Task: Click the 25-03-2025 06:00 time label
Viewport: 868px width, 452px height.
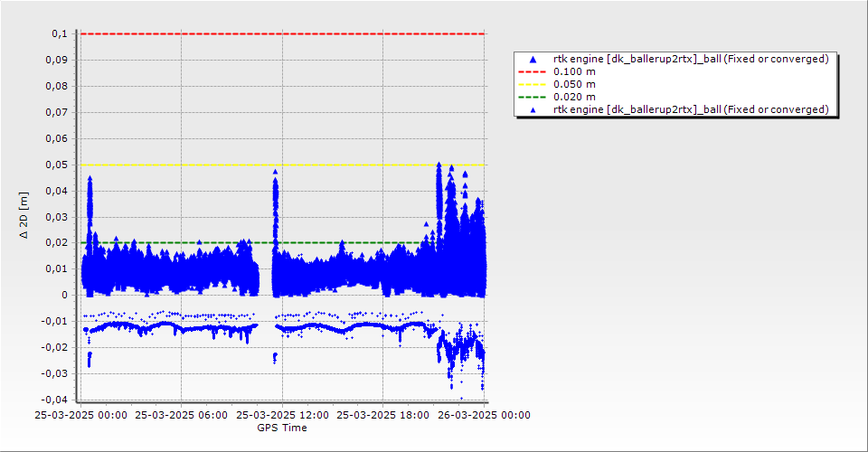Action: point(181,415)
